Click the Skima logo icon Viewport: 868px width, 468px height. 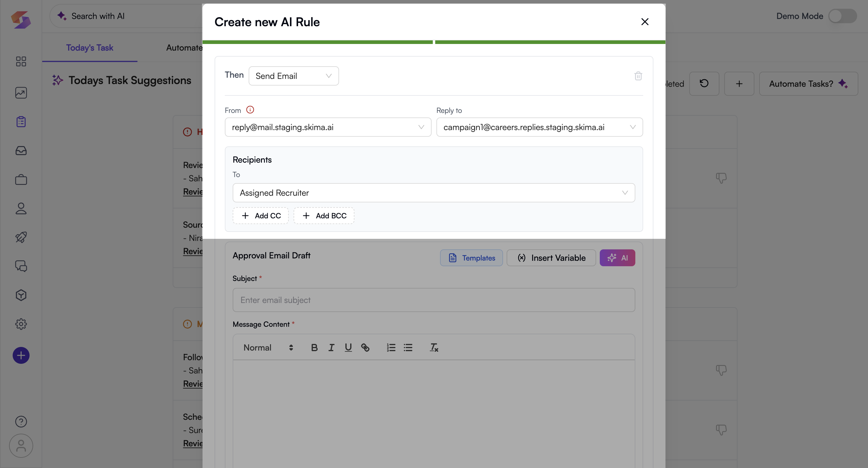[21, 20]
